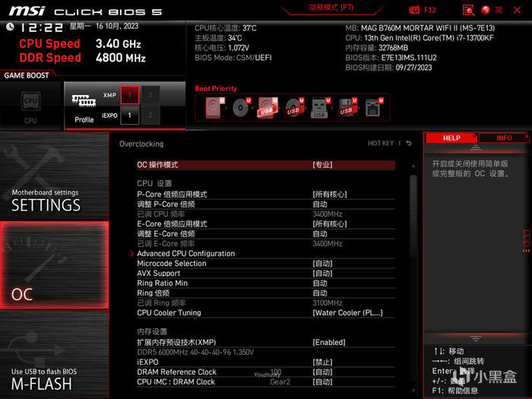Change P-Core 倍频应用模式 setting

pos(266,195)
